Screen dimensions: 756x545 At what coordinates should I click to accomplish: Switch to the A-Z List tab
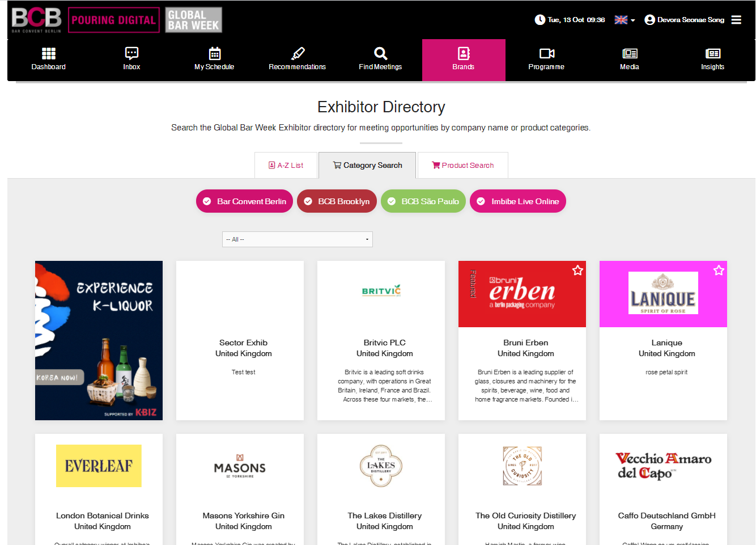click(x=286, y=166)
